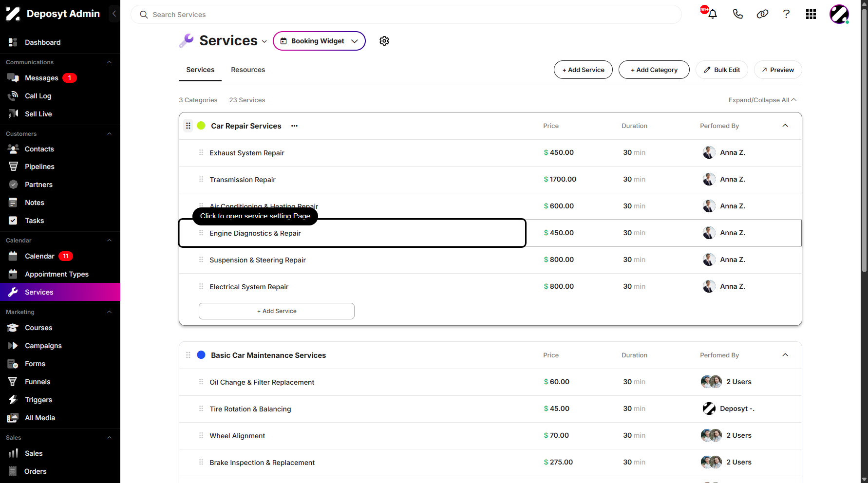
Task: Open Services settings gear icon
Action: pos(384,41)
